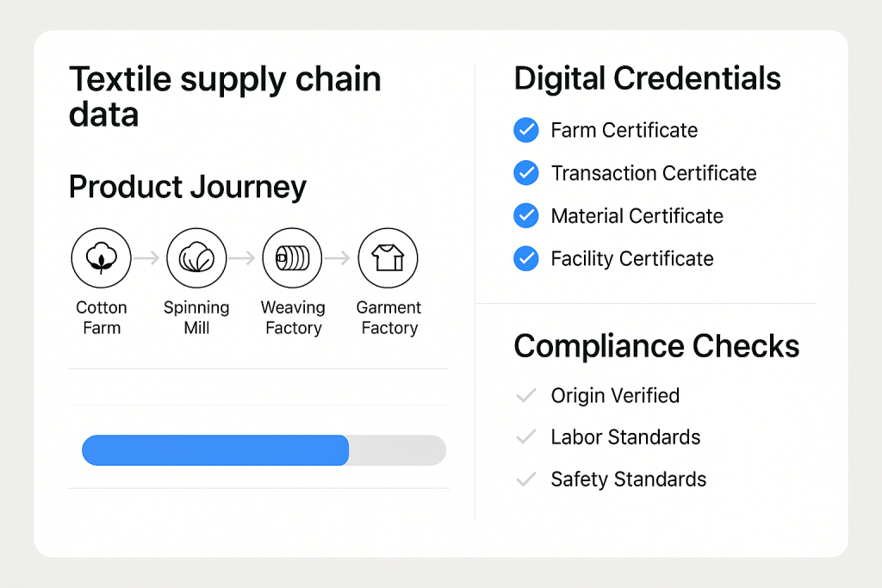This screenshot has width=882, height=588.
Task: Click the Product Journey heading
Action: (187, 187)
